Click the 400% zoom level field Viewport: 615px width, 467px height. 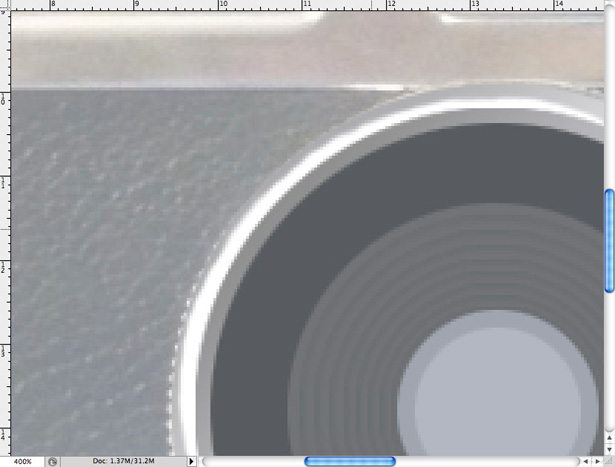click(22, 462)
